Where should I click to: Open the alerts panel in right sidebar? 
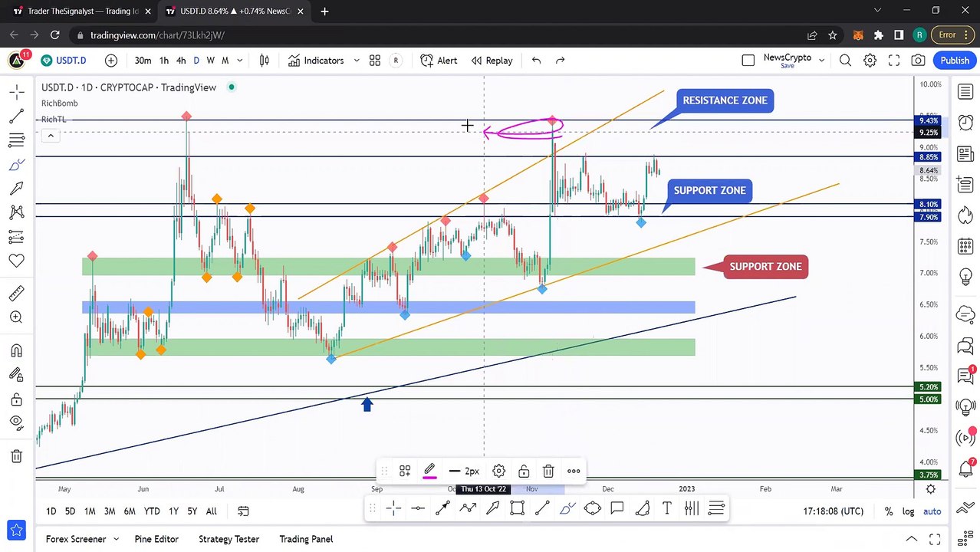(x=965, y=123)
